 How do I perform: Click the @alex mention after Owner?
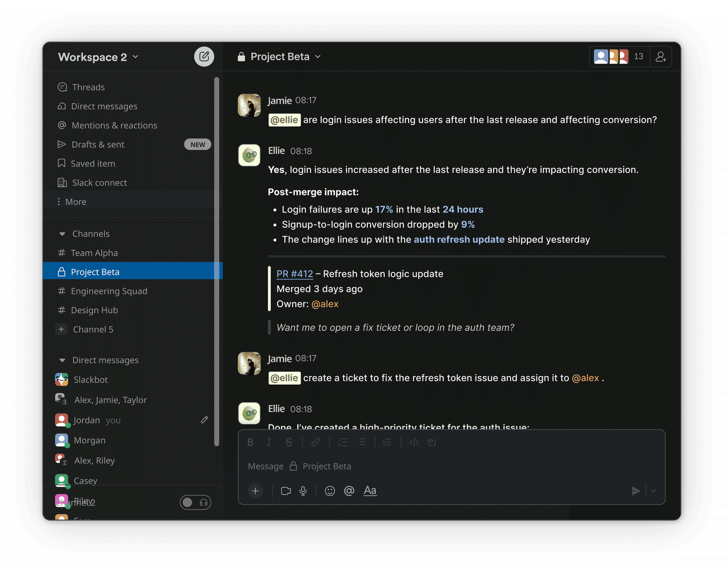pyautogui.click(x=325, y=304)
